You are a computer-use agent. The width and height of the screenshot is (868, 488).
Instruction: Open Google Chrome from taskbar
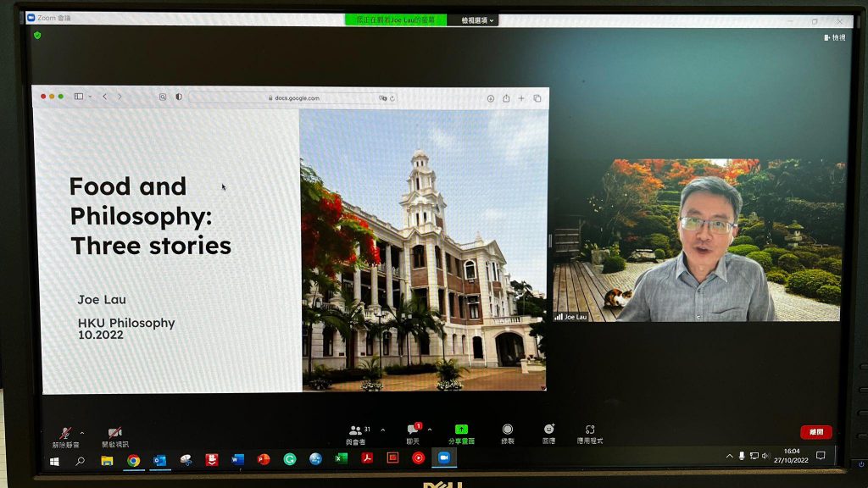click(x=133, y=460)
